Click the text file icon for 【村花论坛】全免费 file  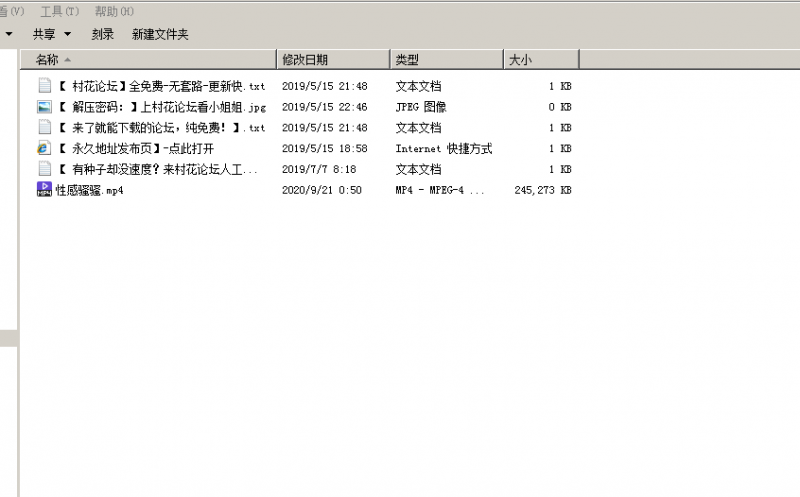point(44,86)
